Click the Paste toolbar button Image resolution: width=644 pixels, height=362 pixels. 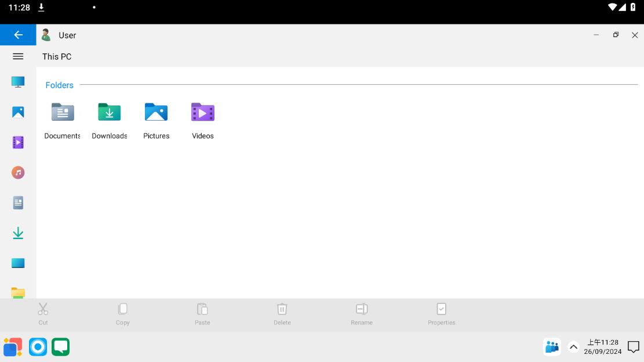click(x=202, y=314)
